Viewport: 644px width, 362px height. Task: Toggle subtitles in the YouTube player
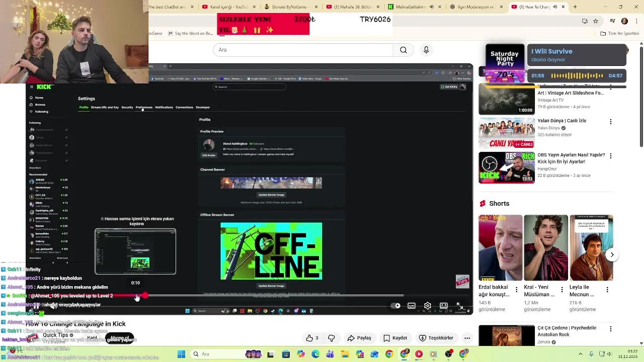click(412, 306)
